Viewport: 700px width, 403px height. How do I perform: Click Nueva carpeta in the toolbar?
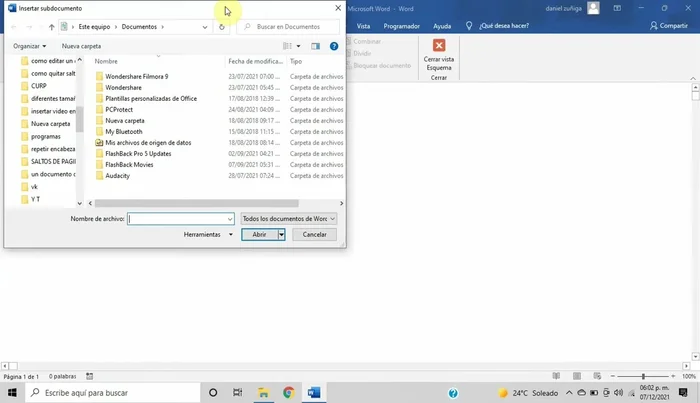click(x=81, y=46)
